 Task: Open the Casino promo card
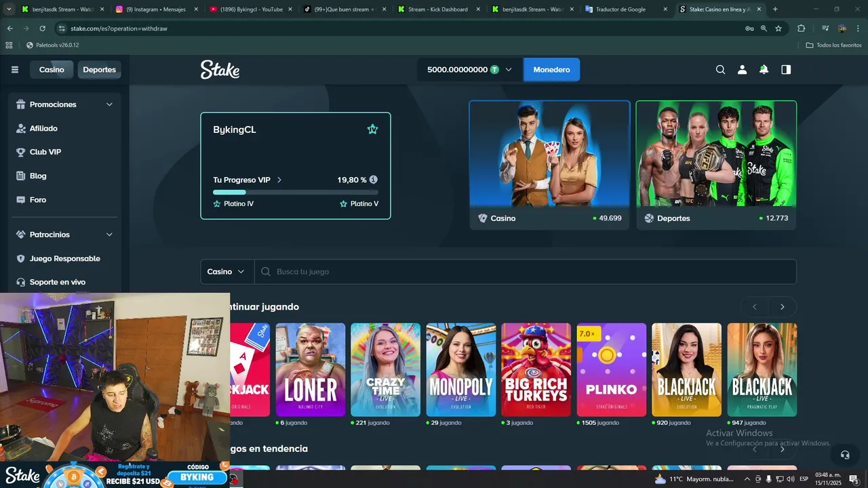[549, 165]
